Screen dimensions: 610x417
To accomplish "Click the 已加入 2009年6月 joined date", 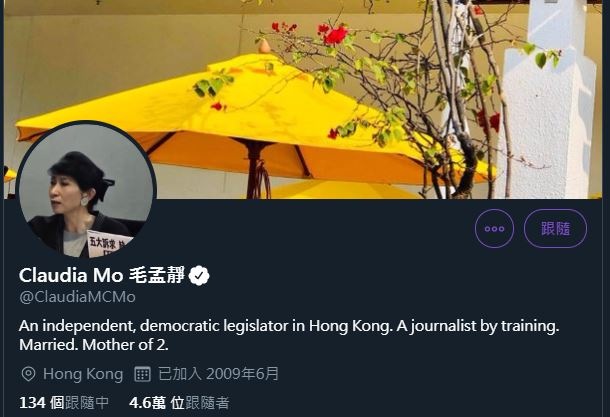I will tap(218, 374).
